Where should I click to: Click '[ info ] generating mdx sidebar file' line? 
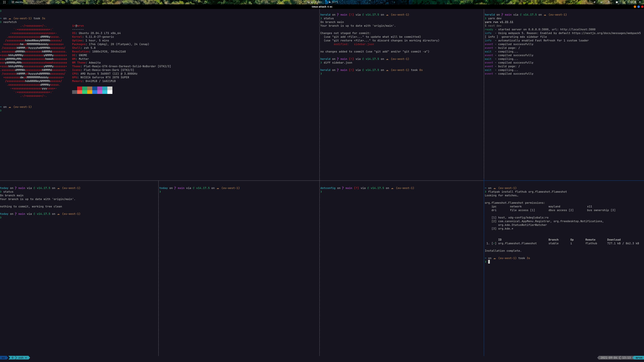pos(516,37)
